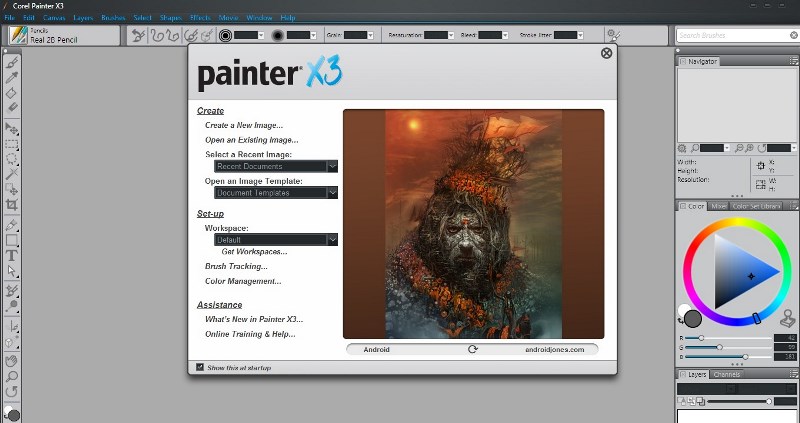
Task: Select the Pen shape tool
Action: coord(12,225)
